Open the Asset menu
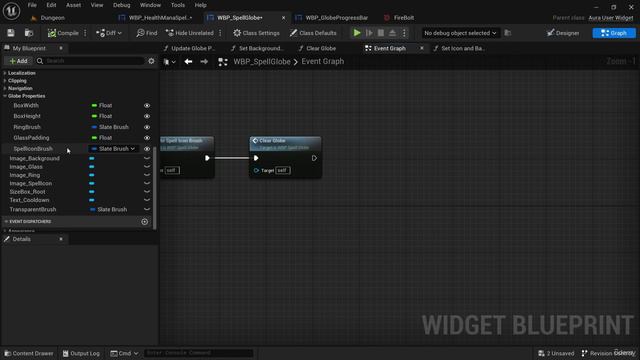 (x=73, y=5)
